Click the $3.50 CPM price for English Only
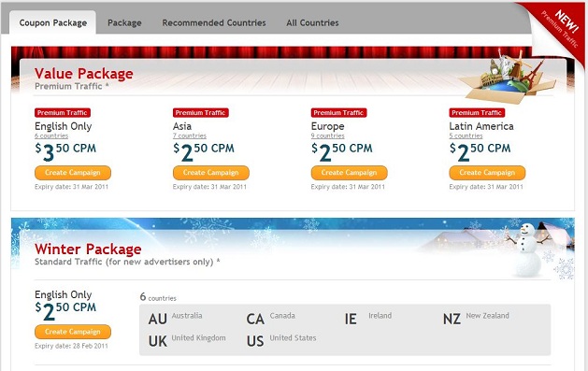This screenshot has height=371, width=588. tap(65, 151)
